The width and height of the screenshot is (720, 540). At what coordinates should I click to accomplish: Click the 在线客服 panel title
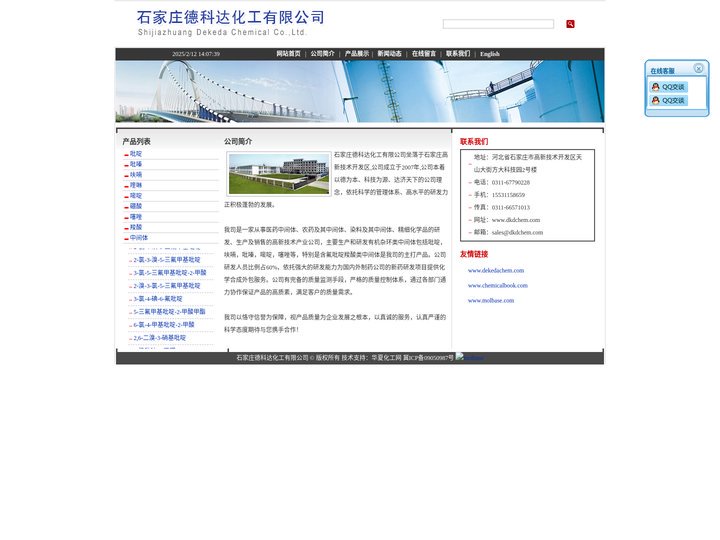(x=662, y=71)
